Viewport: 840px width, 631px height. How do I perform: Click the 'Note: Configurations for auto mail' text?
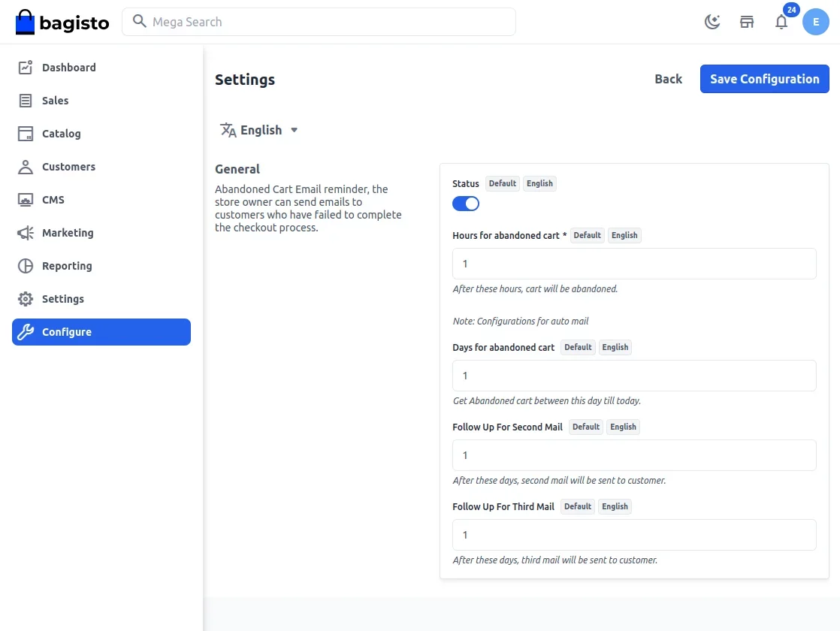[x=520, y=322]
